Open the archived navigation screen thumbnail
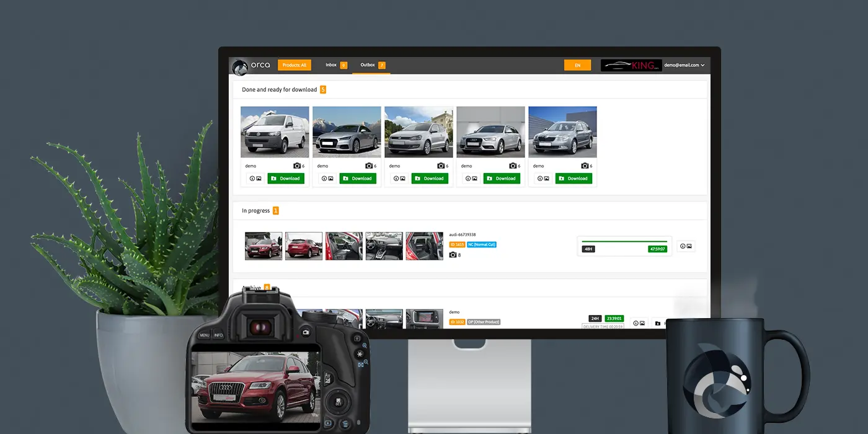 (x=425, y=319)
